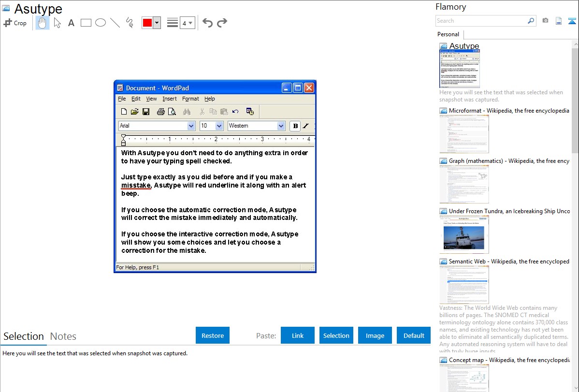Click the Print Preview icon in WordPad
Image resolution: width=579 pixels, height=392 pixels.
(x=172, y=112)
